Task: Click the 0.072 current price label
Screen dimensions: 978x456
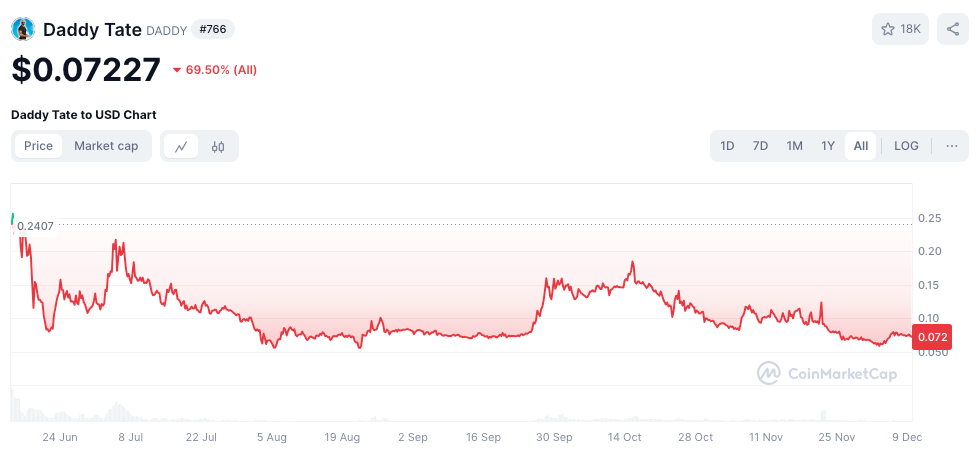Action: (932, 337)
